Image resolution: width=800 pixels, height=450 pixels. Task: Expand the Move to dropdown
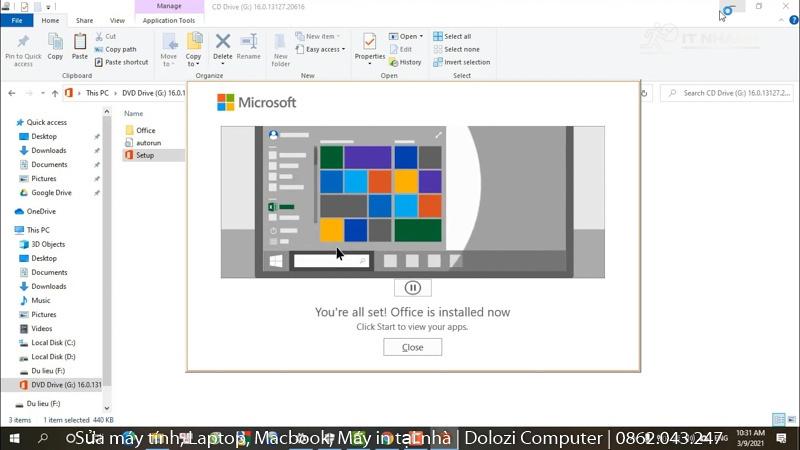(169, 63)
